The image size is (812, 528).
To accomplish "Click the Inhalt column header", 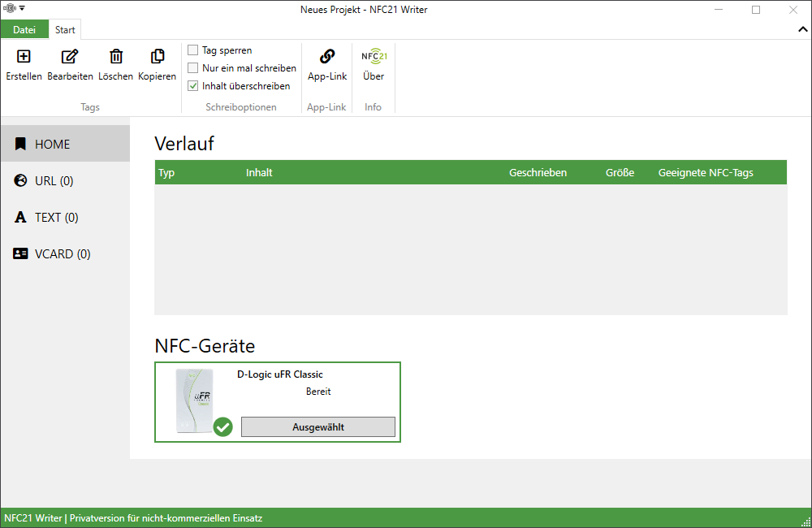I will [x=259, y=172].
